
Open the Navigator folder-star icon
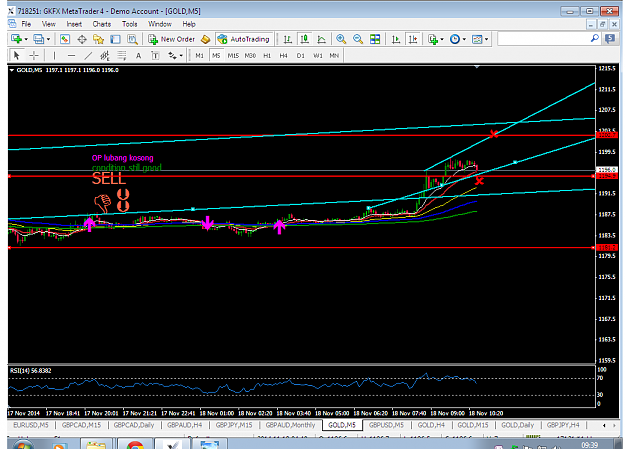click(98, 39)
